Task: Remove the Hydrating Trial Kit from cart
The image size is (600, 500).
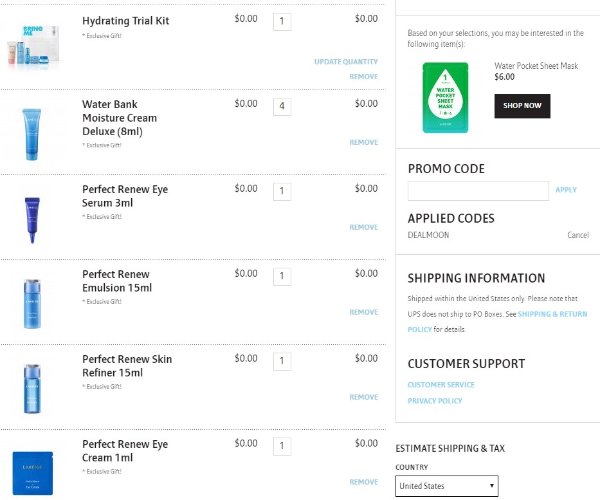Action: (364, 77)
